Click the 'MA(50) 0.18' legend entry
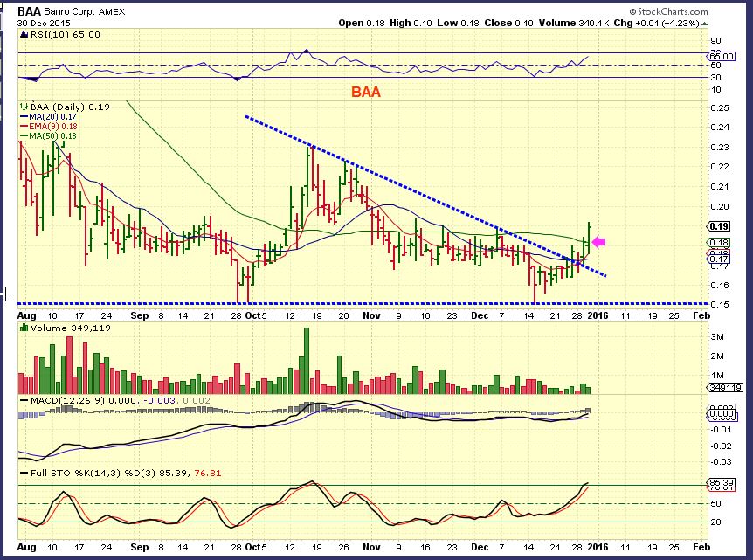 (52, 136)
